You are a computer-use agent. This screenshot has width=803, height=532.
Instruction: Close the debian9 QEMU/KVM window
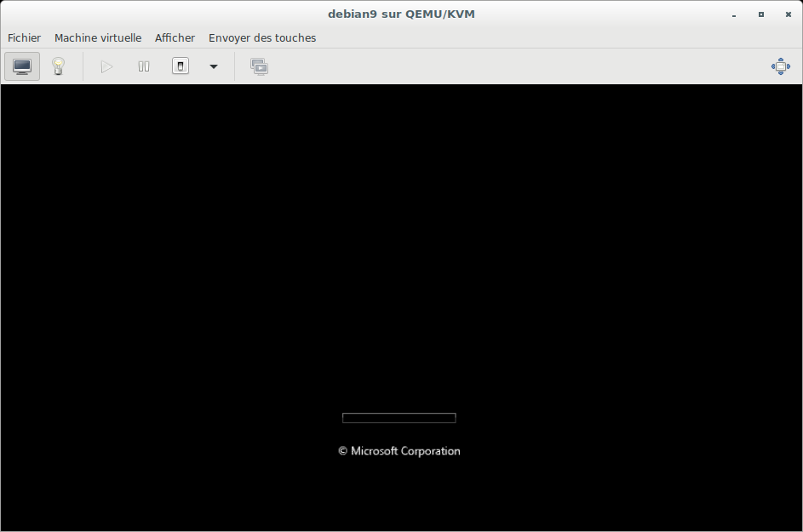[789, 14]
